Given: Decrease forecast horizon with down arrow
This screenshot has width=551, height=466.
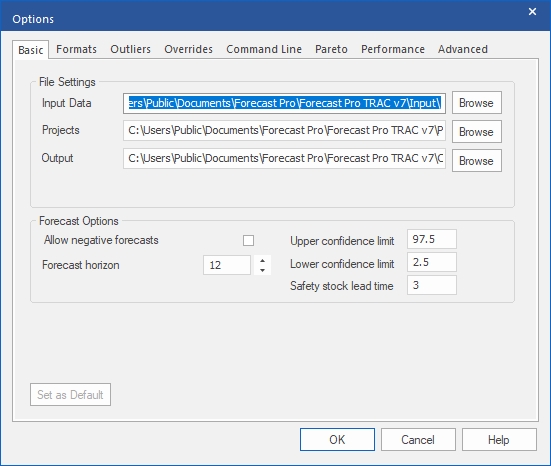Looking at the screenshot, I should point(262,270).
